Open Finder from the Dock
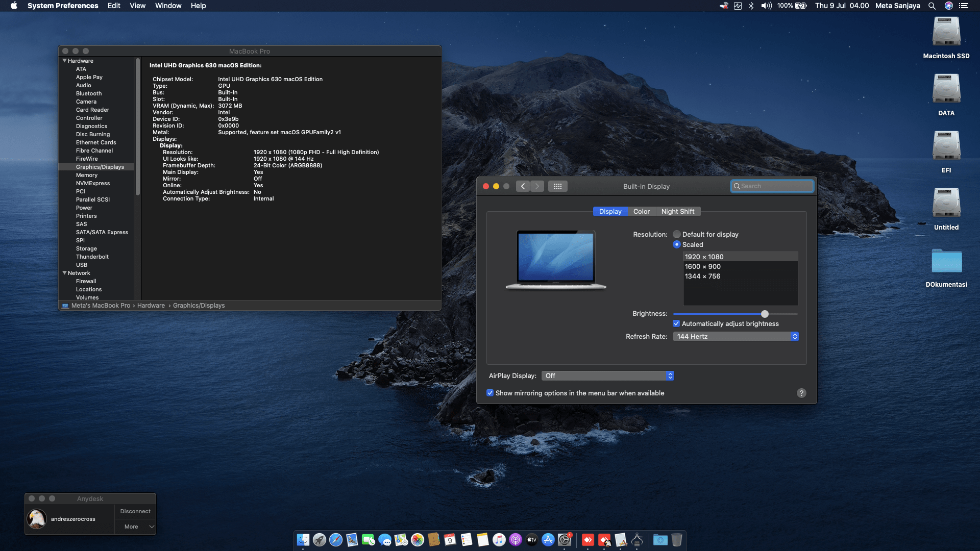 pos(303,540)
